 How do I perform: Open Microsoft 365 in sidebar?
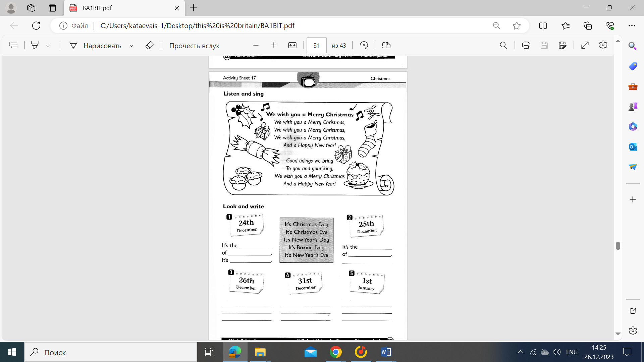tap(633, 127)
